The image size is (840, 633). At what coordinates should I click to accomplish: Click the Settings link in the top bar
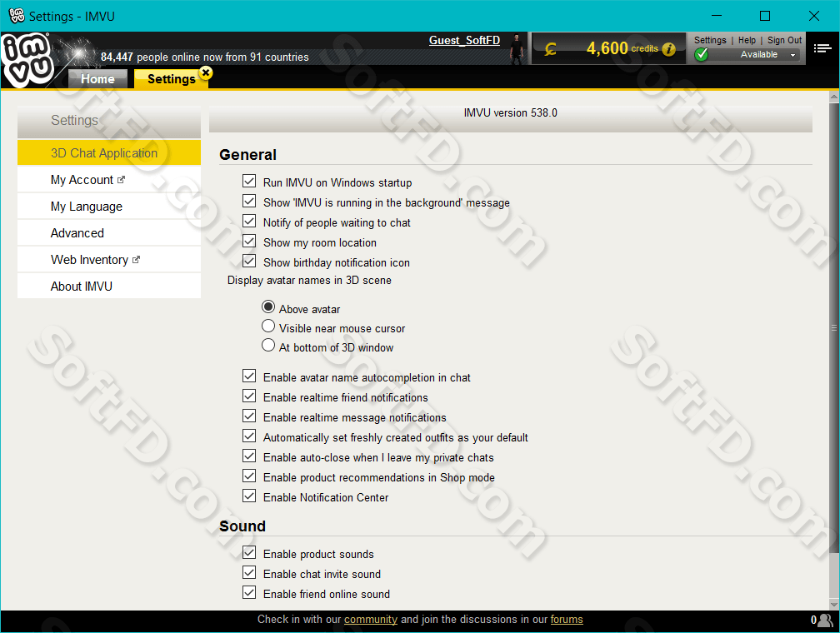click(710, 40)
